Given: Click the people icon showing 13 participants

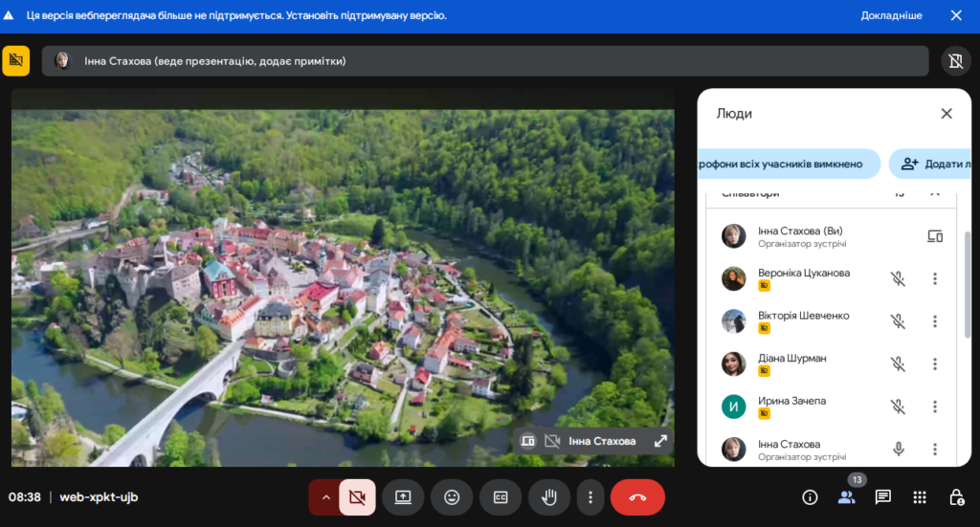Looking at the screenshot, I should [x=846, y=497].
